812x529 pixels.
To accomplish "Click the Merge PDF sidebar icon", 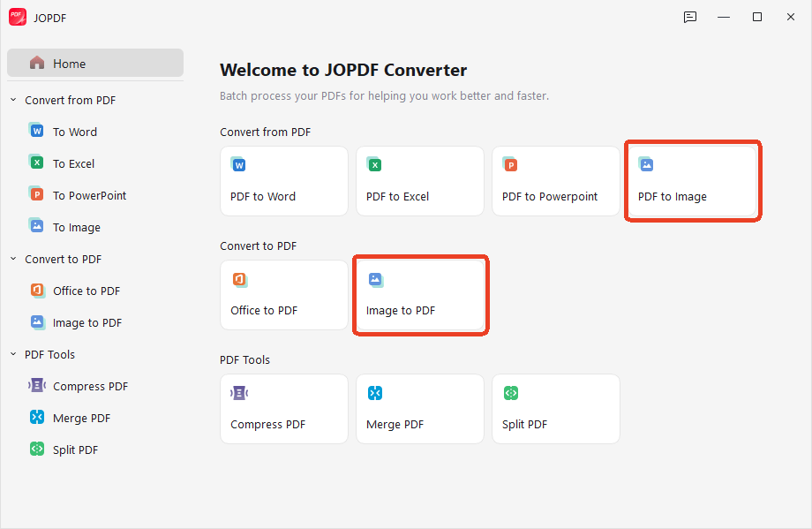I will point(37,417).
